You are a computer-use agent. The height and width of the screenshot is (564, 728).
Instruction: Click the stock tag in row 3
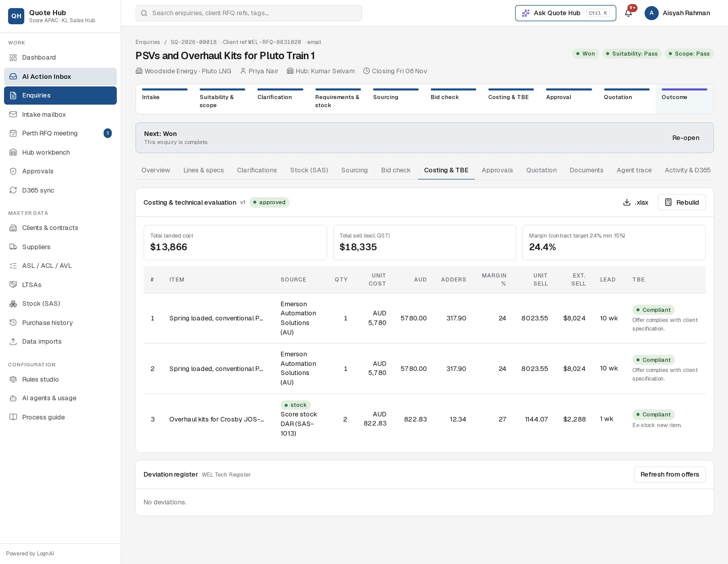296,405
